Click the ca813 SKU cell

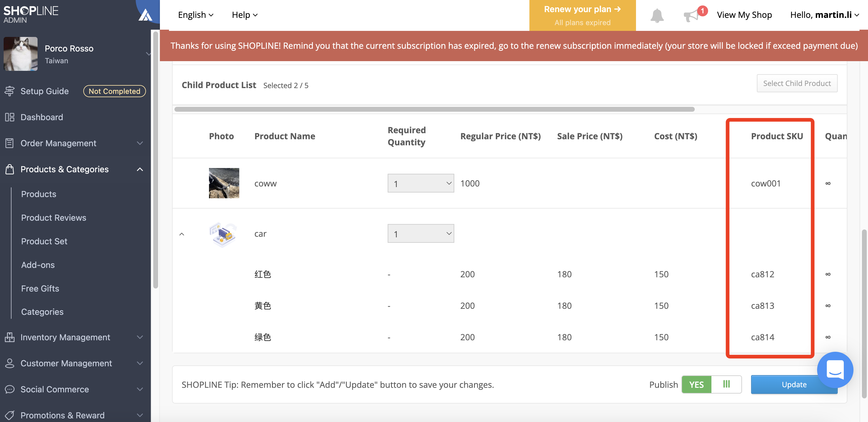point(762,305)
